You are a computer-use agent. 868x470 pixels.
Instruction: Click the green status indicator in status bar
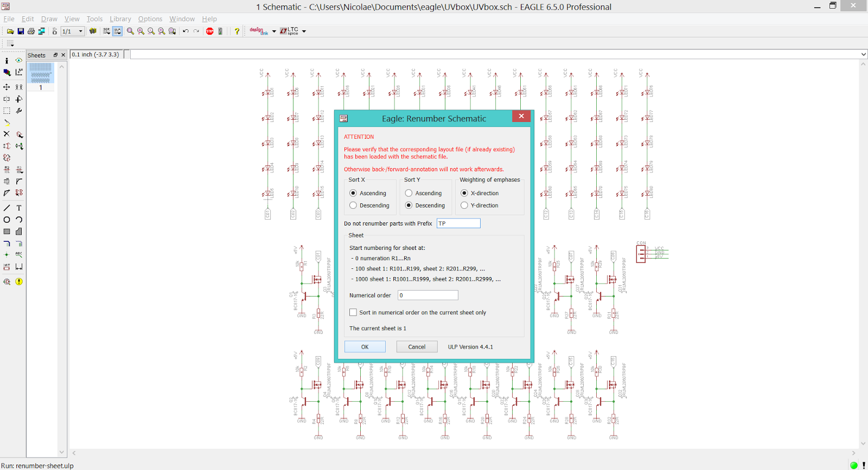coord(854,465)
